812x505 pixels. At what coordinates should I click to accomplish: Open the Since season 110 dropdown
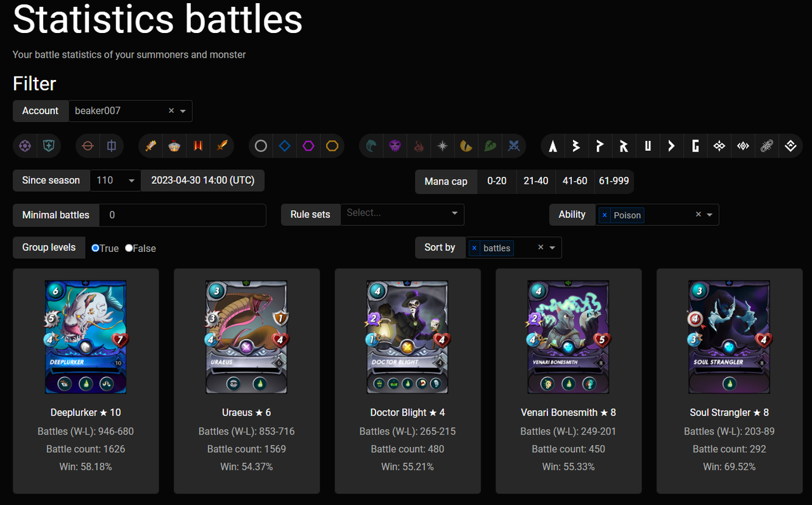115,180
